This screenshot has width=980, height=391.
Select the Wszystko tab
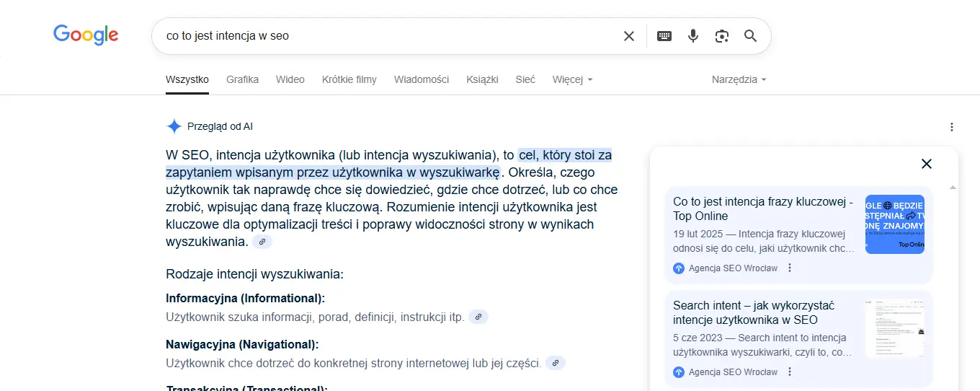[187, 79]
